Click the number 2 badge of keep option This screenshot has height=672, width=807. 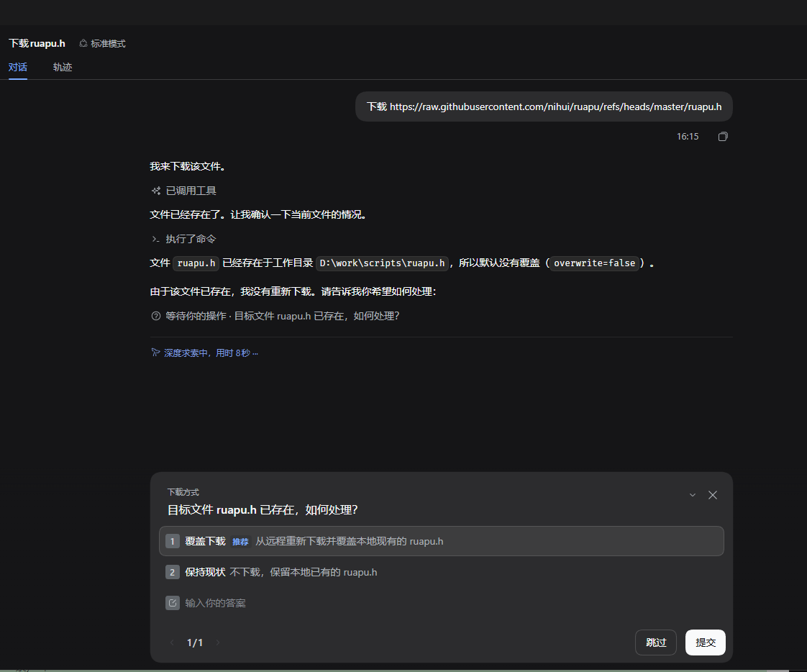[173, 572]
